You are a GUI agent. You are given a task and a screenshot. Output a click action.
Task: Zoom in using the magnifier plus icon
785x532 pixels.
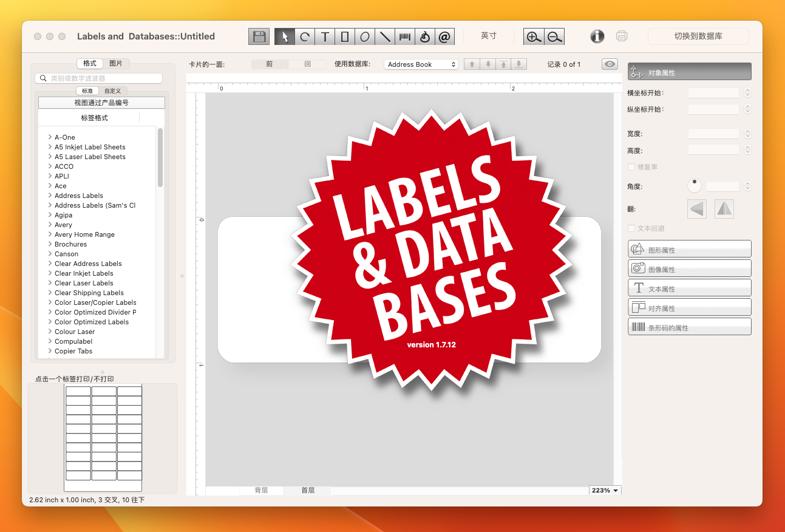click(x=533, y=36)
